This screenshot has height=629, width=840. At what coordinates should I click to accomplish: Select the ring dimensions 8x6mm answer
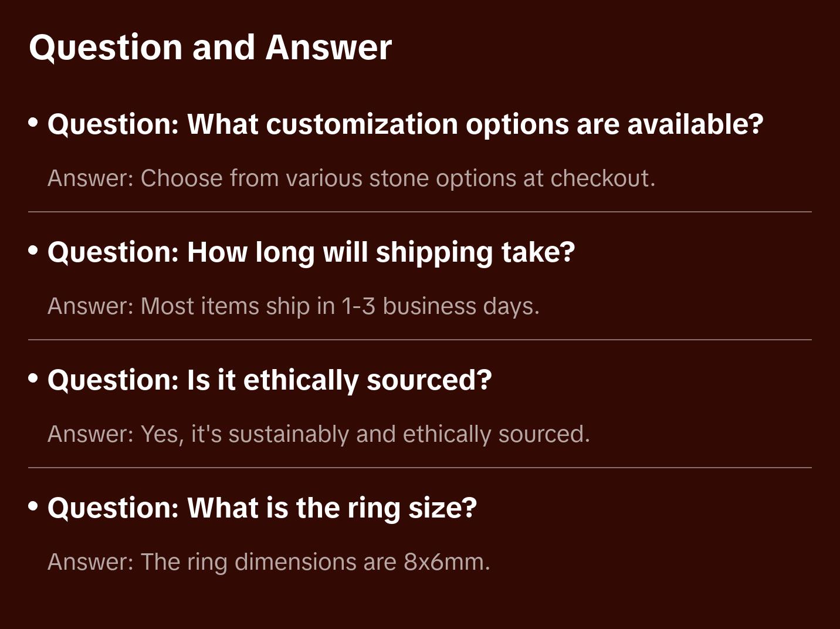[x=269, y=562]
